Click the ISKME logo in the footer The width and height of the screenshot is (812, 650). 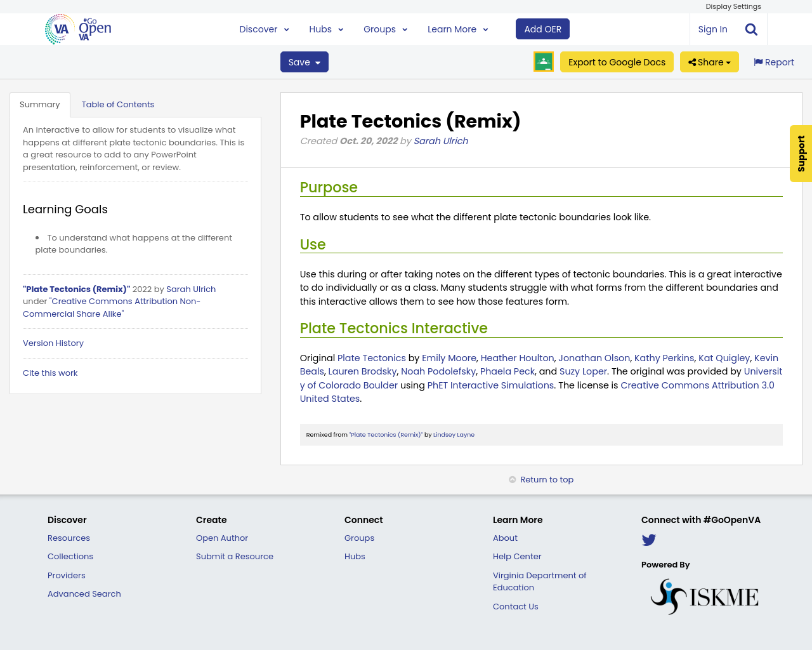704,595
